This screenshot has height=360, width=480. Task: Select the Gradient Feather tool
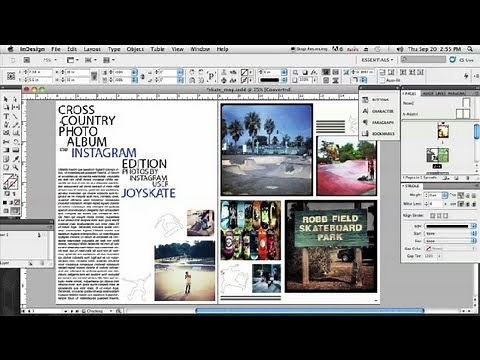pyautogui.click(x=15, y=150)
